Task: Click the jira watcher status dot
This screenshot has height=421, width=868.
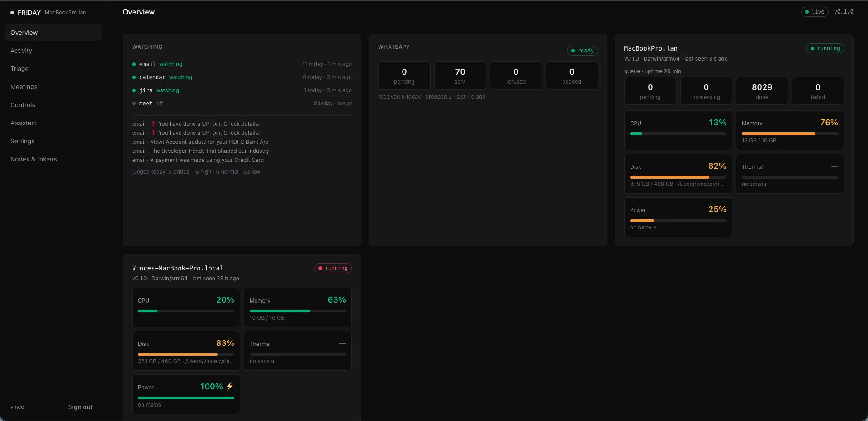Action: [x=134, y=90]
